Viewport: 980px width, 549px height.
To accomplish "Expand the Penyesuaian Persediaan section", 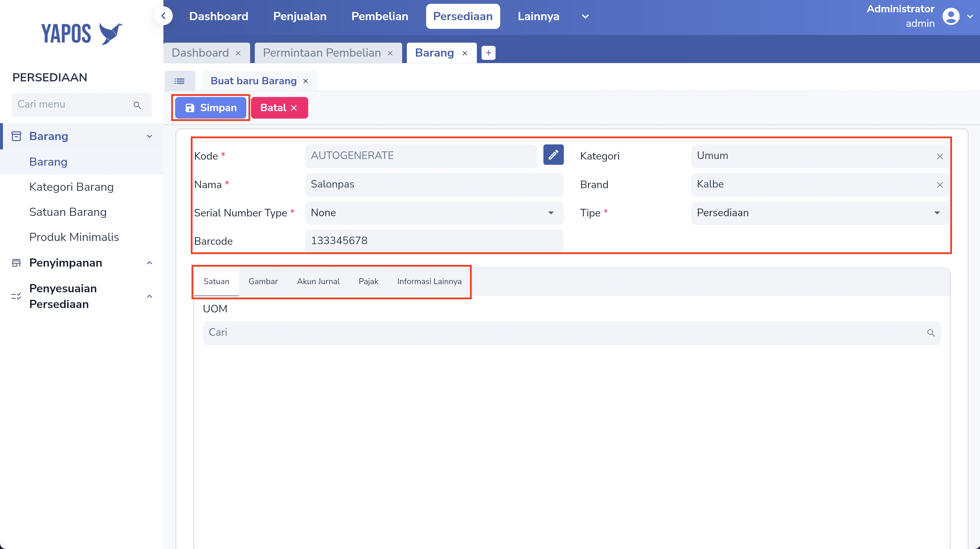I will point(149,296).
